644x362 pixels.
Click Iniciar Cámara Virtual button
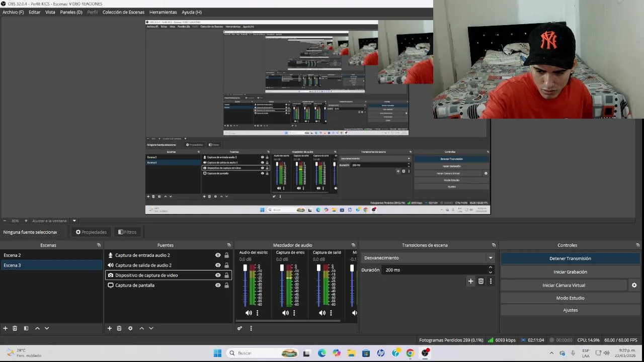563,285
